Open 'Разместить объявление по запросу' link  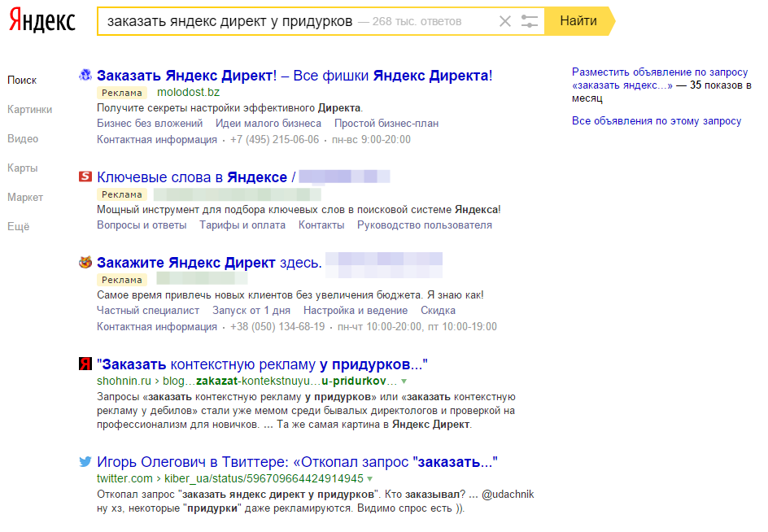(x=660, y=78)
